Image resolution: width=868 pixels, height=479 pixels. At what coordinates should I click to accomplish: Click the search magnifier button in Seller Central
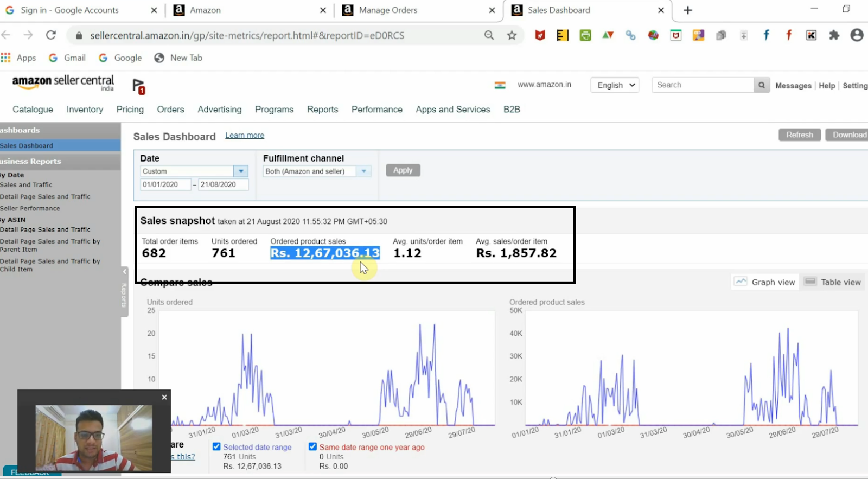click(x=762, y=85)
